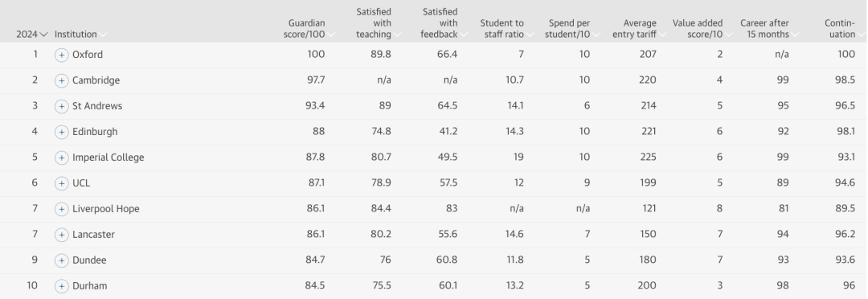Expand the Durham row plus icon
Viewport: 868px width, 299px height.
click(61, 286)
